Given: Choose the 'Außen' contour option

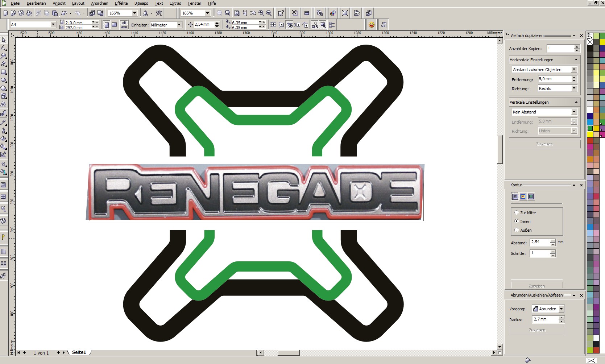Looking at the screenshot, I should click(x=517, y=230).
